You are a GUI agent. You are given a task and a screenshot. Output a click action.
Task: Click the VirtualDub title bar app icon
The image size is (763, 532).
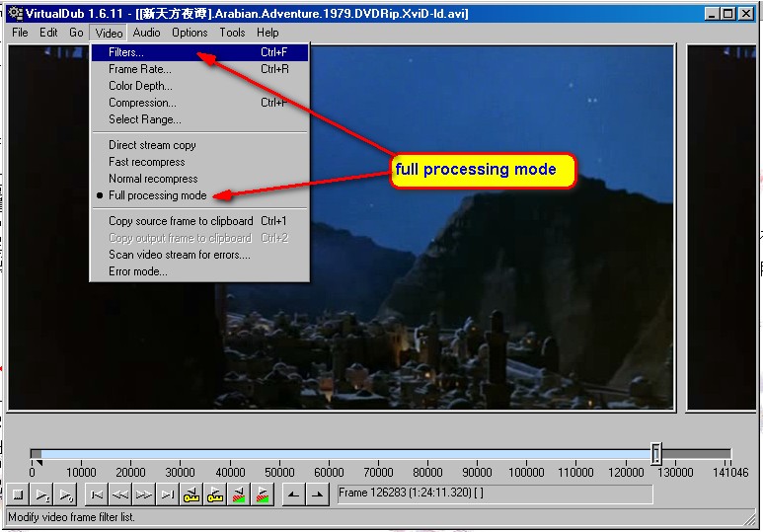(15, 13)
